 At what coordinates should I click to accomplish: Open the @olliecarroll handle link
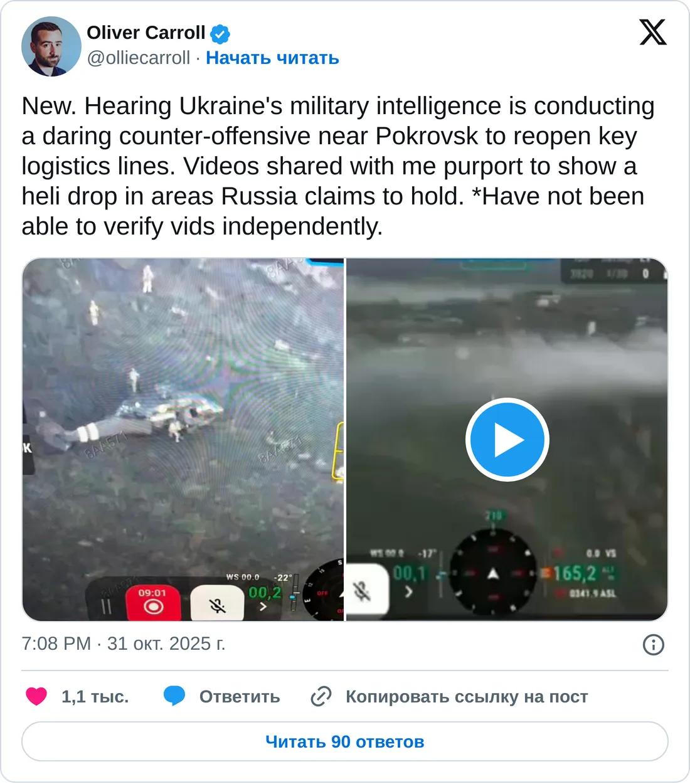[139, 58]
